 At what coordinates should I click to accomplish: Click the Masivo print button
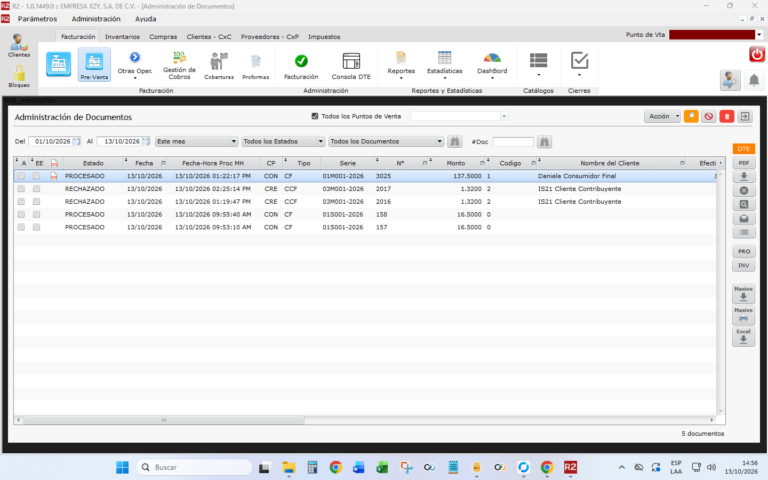pyautogui.click(x=743, y=315)
